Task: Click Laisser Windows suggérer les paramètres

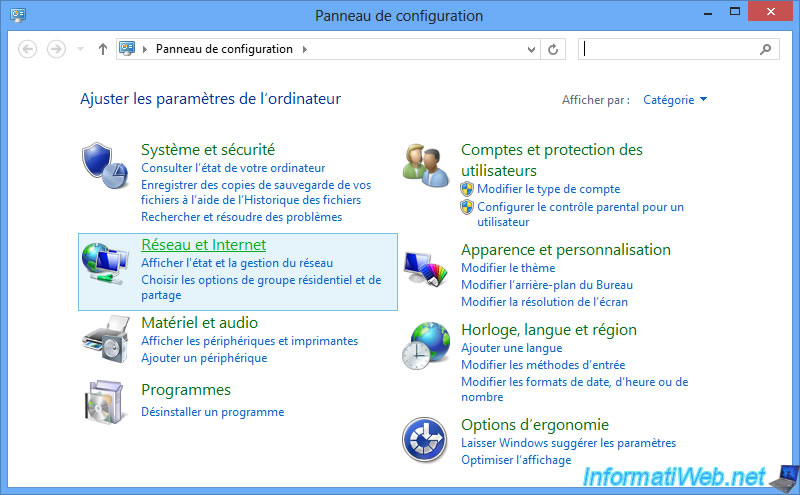Action: (x=568, y=443)
